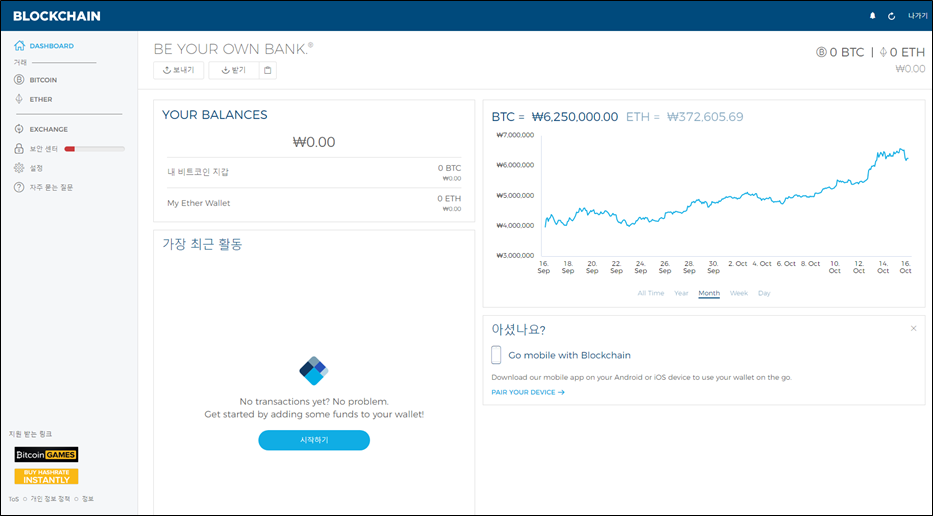Open the notifications bell icon
Viewport: 933px width, 516px height.
coord(872,16)
